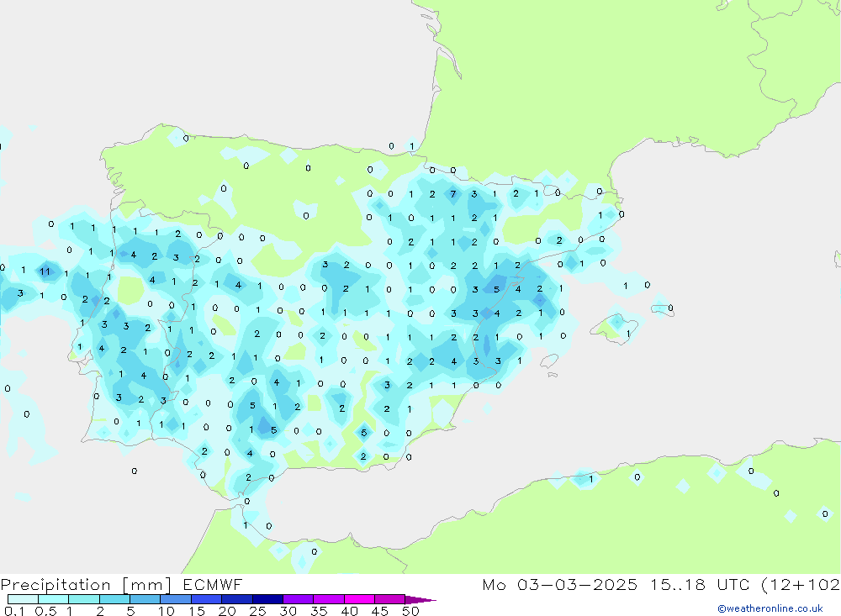
Task: Click the '11' precipitation value on map
Action: click(x=45, y=271)
